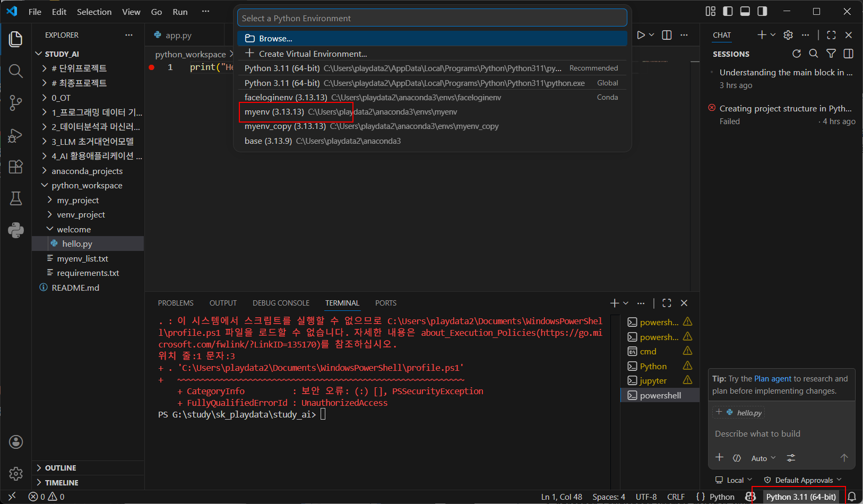Open the Explorer view in activity bar

(x=16, y=39)
